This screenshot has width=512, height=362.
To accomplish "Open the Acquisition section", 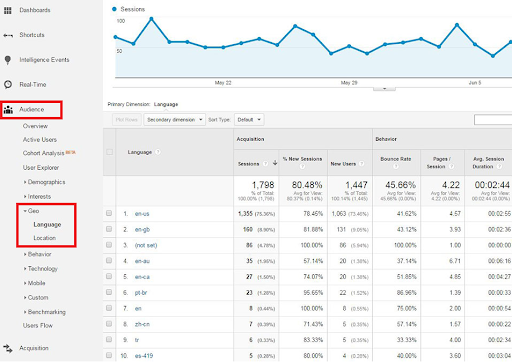I will (34, 348).
